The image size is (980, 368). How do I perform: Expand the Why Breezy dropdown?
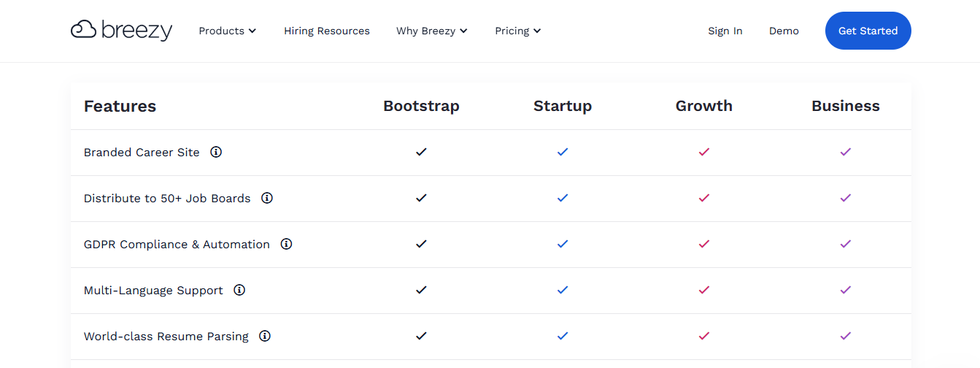point(432,31)
